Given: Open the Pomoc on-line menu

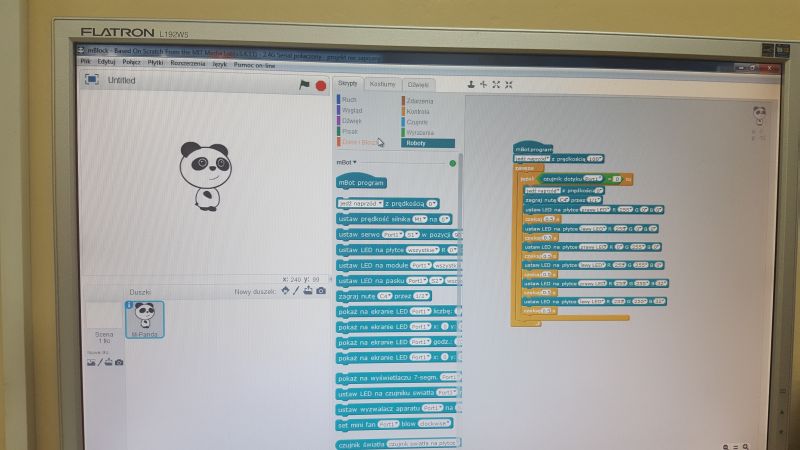Looking at the screenshot, I should point(254,65).
